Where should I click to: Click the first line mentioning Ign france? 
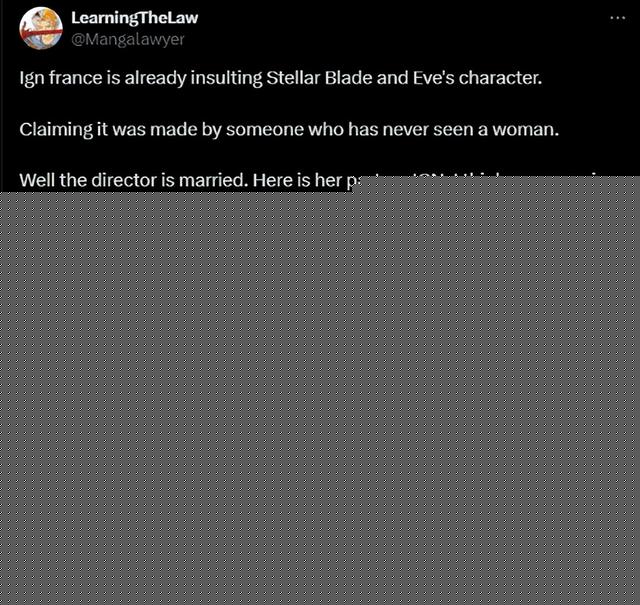280,78
